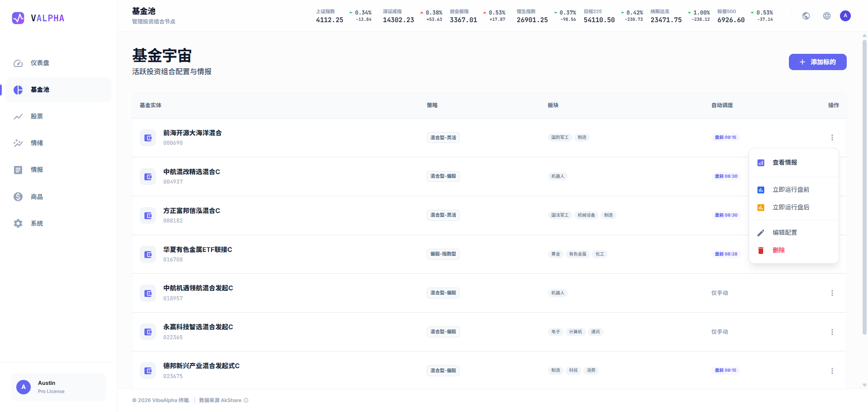868x412 pixels.
Task: Click fund icon of 中航机遇领航混合发起C
Action: pos(148,294)
